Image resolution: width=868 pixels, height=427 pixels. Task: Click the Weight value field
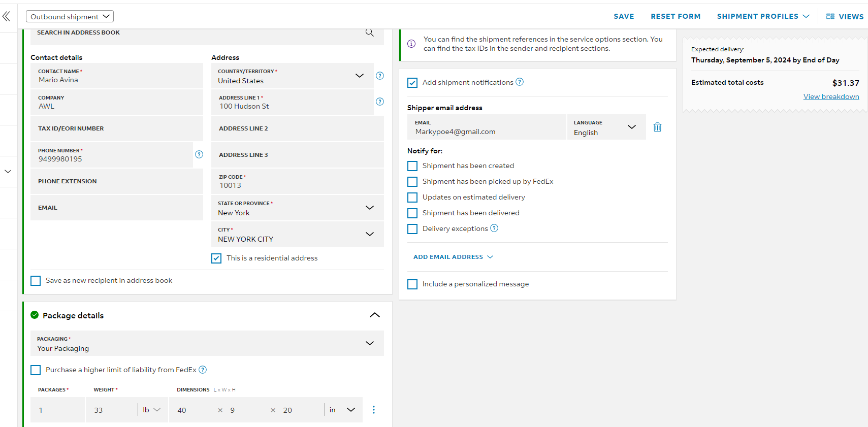coord(112,410)
